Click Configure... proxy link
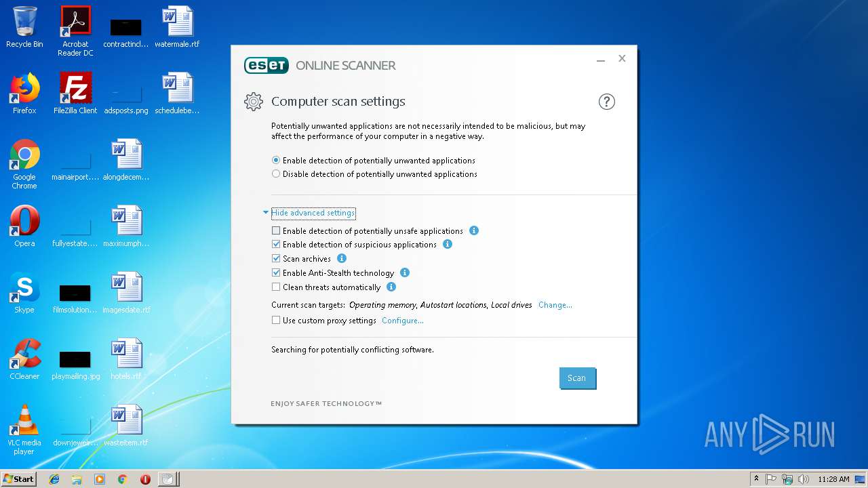 (x=403, y=321)
